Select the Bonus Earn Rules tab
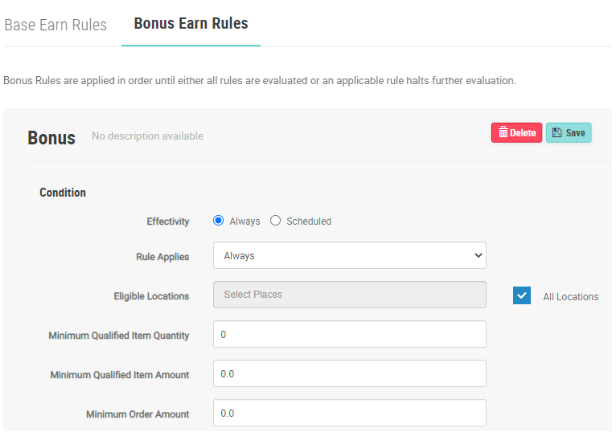 click(x=190, y=23)
